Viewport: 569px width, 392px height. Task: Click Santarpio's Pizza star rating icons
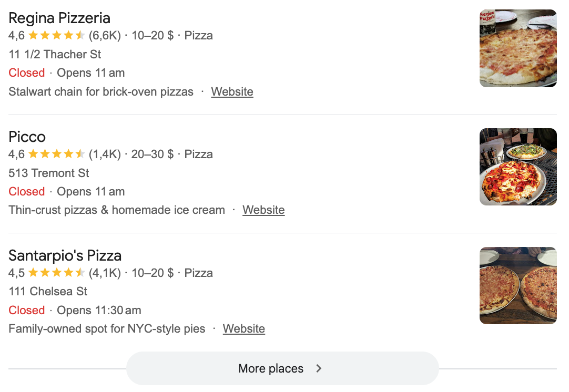[x=57, y=273]
